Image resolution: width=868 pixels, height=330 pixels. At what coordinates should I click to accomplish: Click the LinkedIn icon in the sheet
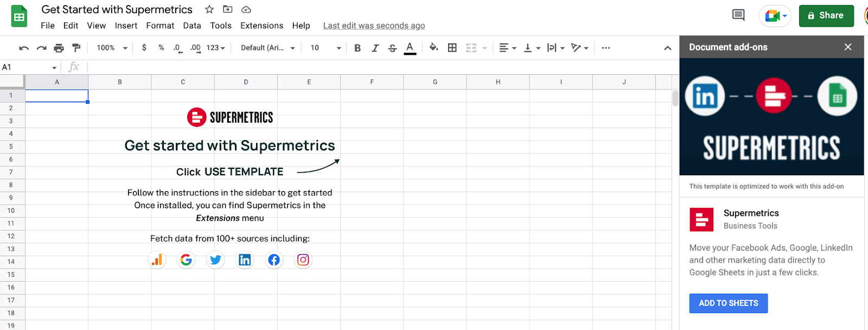click(x=245, y=260)
